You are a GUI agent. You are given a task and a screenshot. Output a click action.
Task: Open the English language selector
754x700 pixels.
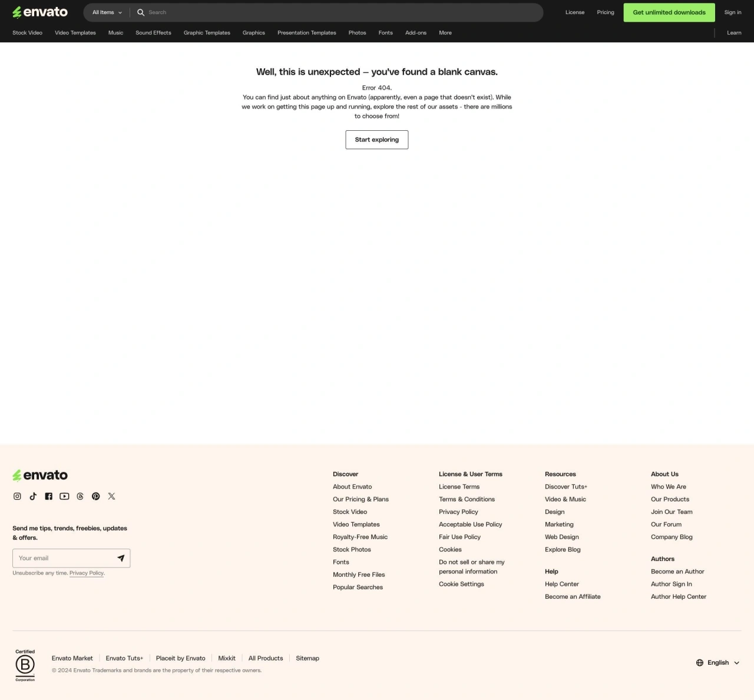tap(717, 662)
